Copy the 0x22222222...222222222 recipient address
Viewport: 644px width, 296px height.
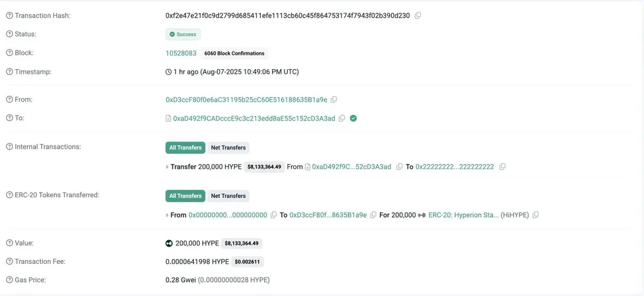502,167
